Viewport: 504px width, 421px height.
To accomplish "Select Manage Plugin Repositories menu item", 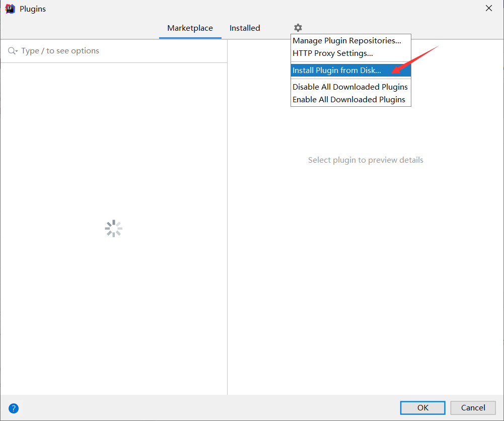I will 350,40.
